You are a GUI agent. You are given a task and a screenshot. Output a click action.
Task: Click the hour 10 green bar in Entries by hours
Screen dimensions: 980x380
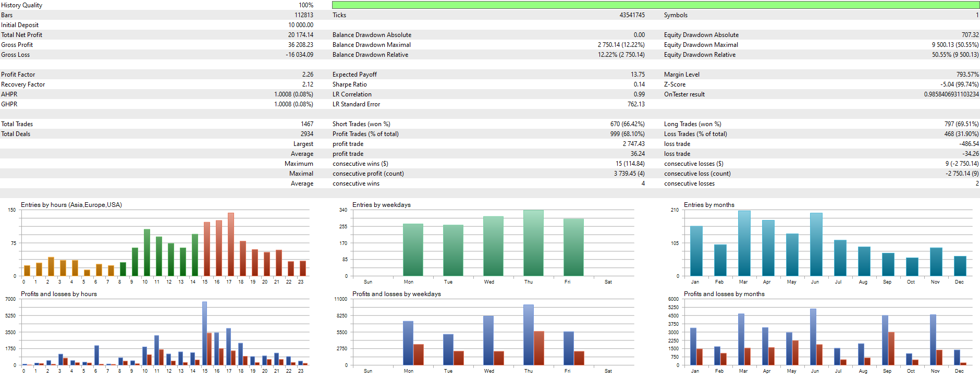click(146, 252)
